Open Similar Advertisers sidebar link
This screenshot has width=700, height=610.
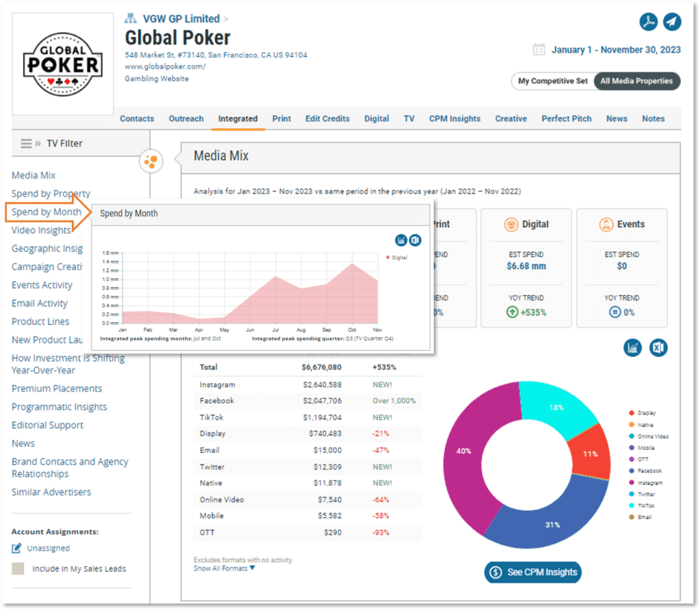[51, 492]
